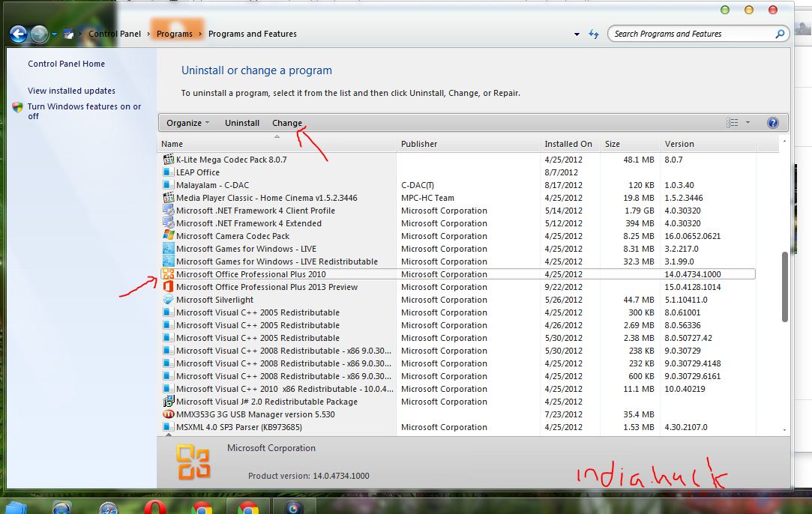Viewport: 812px width, 514px height.
Task: Click the Visual J# 2.0 Redistributable icon
Action: click(x=168, y=401)
